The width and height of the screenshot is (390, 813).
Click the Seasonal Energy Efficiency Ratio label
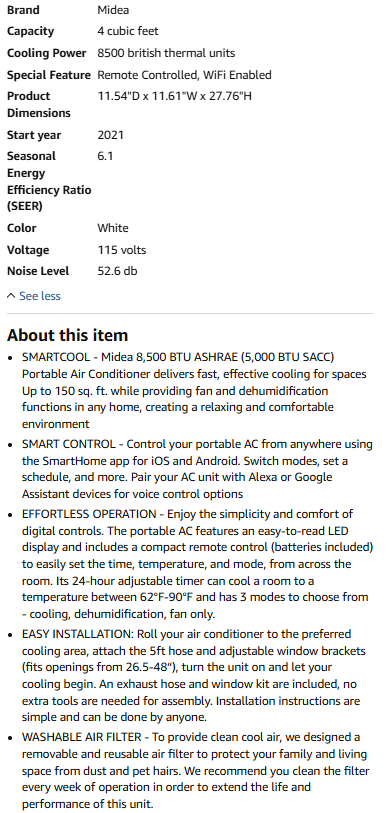coord(49,181)
